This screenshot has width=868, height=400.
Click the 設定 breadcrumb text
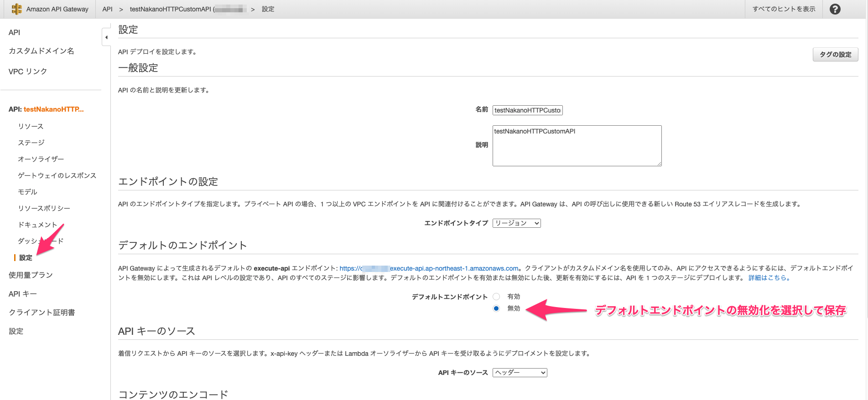point(268,9)
